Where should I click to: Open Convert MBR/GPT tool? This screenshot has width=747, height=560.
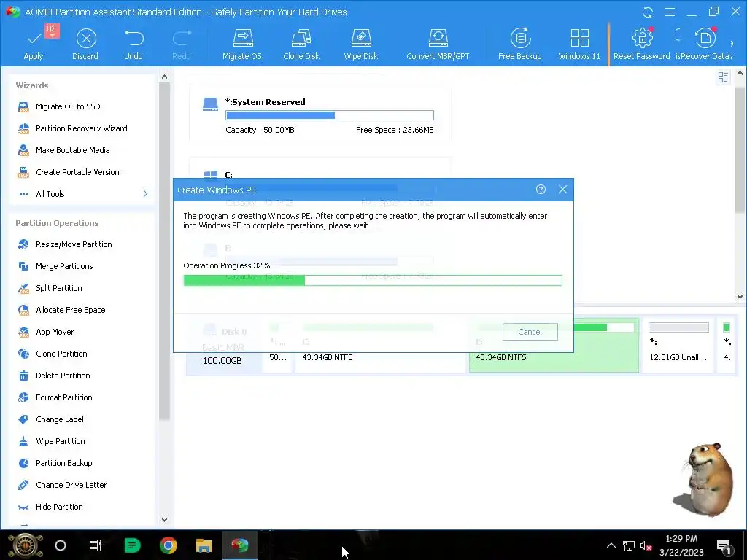point(438,44)
